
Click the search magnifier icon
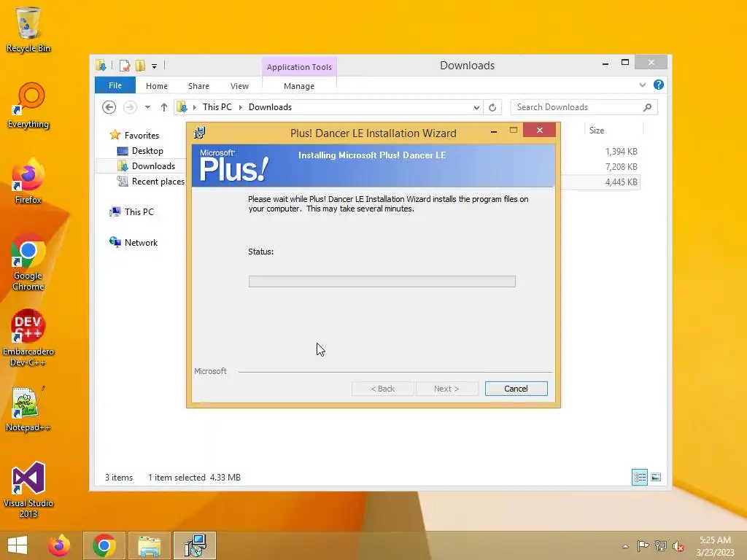tap(648, 107)
